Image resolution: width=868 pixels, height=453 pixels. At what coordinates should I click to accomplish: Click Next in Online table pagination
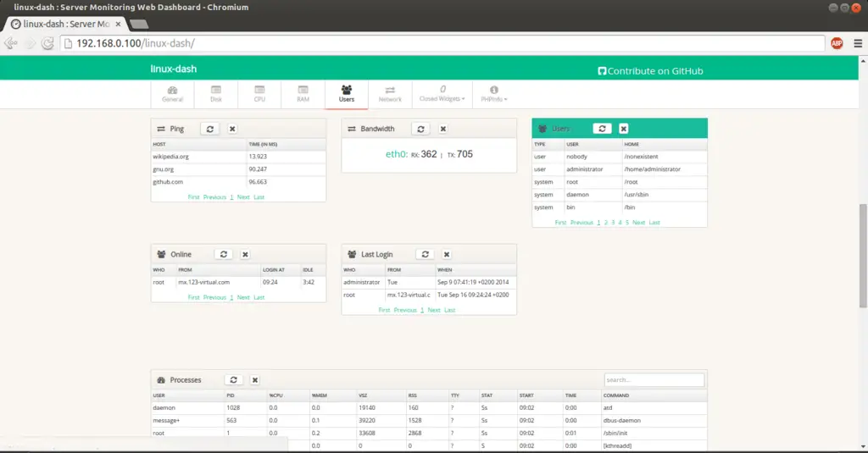pyautogui.click(x=243, y=297)
